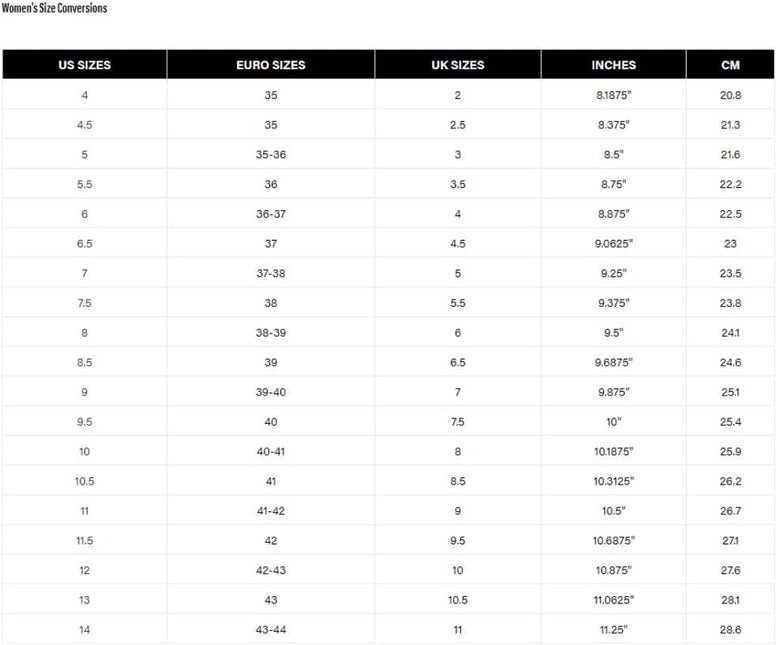Select the Euro size 35-36 cell
The height and width of the screenshot is (645, 776).
pyautogui.click(x=271, y=154)
